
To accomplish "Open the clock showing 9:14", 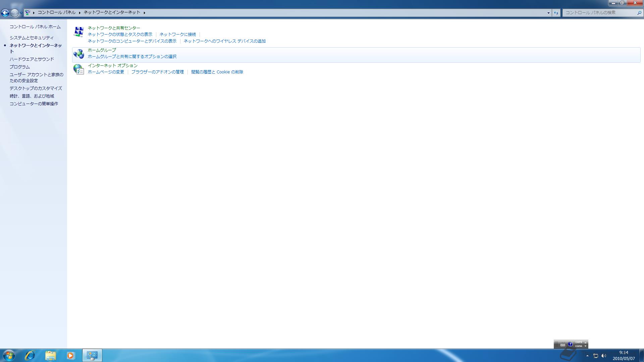I will pyautogui.click(x=624, y=356).
